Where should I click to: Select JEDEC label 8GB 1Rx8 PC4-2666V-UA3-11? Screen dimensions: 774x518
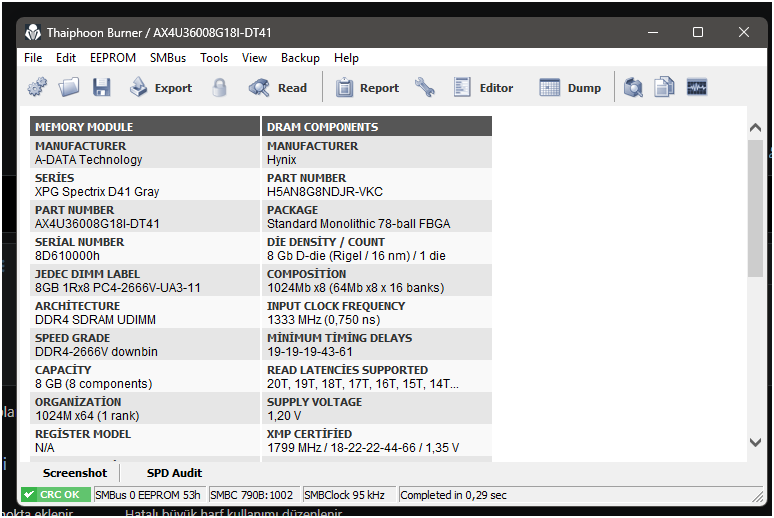117,288
